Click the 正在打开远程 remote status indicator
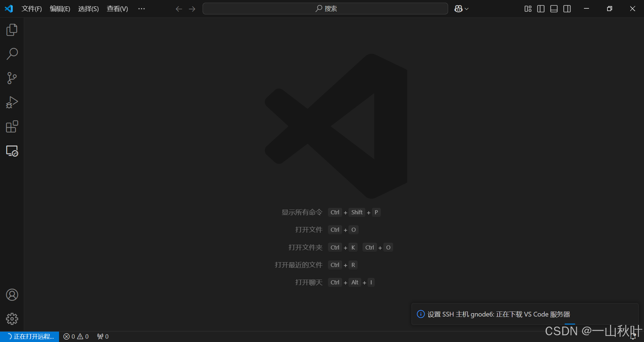 point(30,337)
